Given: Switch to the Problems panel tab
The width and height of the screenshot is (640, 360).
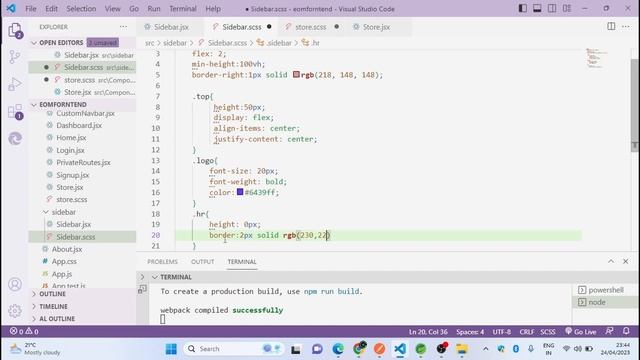Looking at the screenshot, I should 162,262.
